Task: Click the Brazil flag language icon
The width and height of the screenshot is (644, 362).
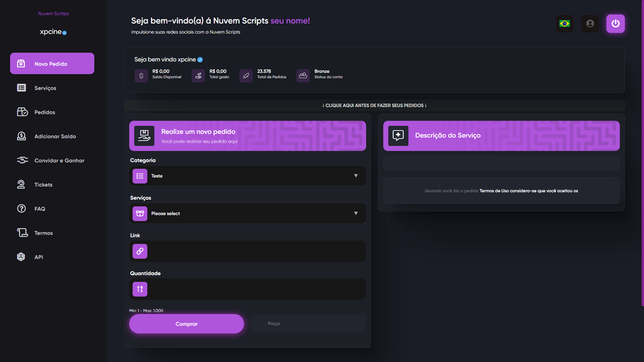Action: (564, 23)
